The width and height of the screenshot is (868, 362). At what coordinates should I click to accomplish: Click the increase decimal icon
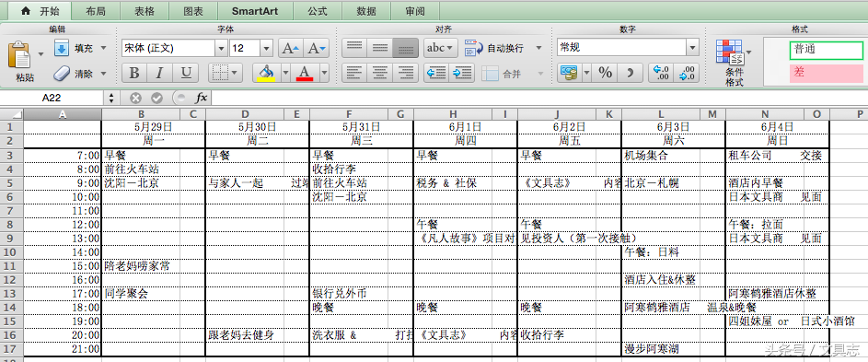tap(661, 73)
